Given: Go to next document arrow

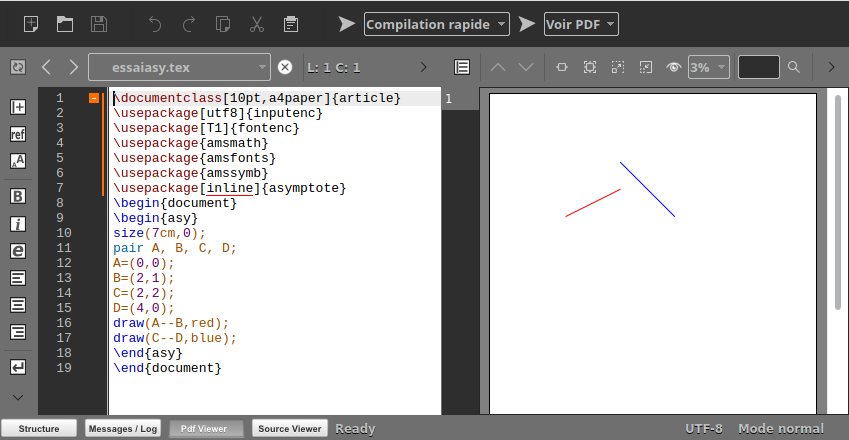Looking at the screenshot, I should click(x=74, y=67).
